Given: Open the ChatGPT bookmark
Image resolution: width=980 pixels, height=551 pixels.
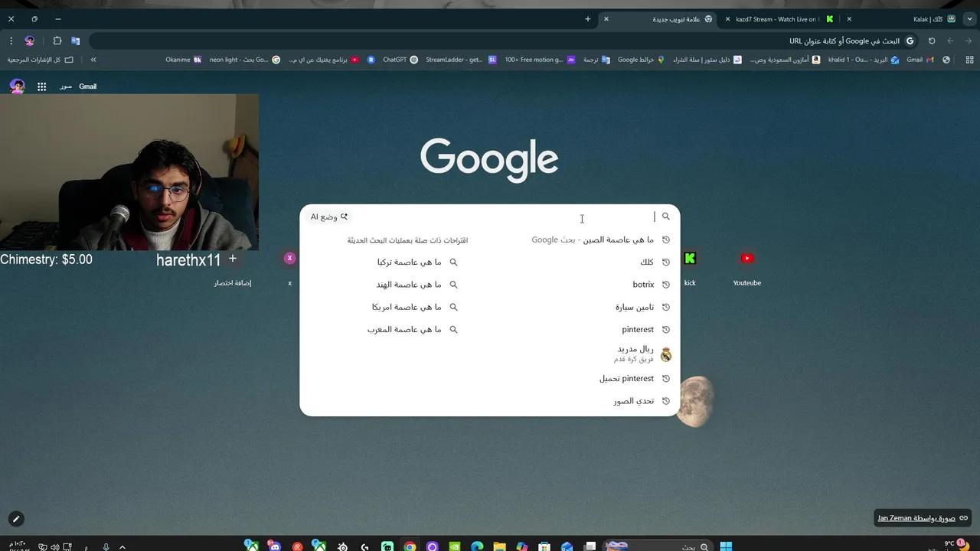Looking at the screenshot, I should [x=400, y=60].
